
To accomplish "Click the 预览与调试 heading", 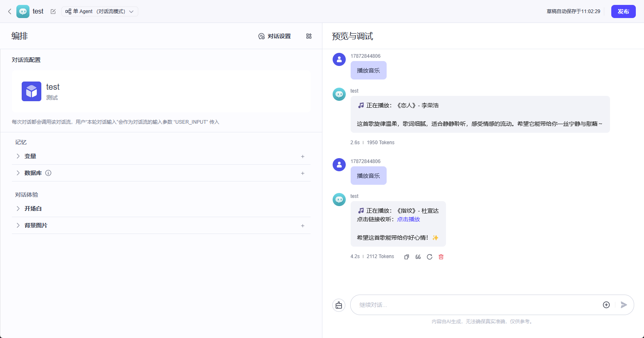I will (x=352, y=36).
